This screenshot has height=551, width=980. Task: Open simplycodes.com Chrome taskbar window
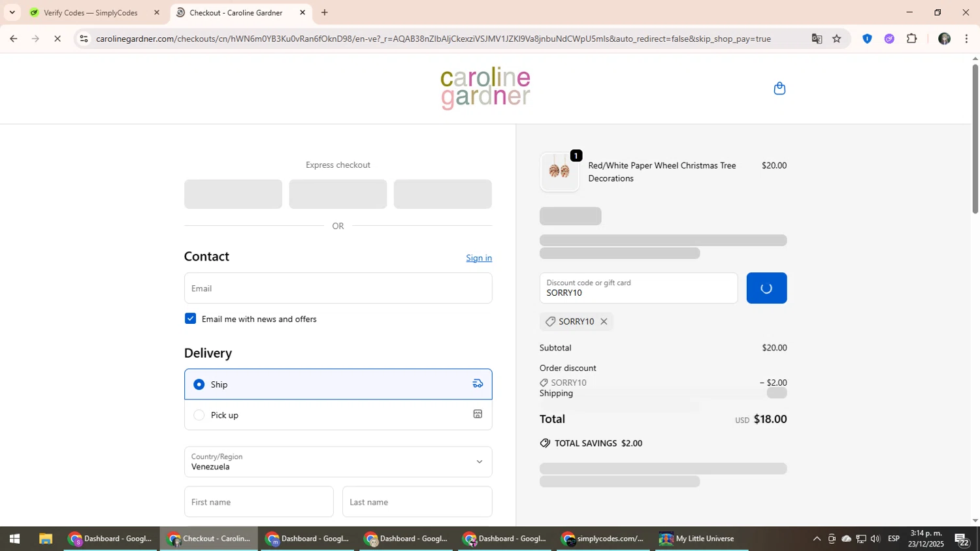(603, 539)
